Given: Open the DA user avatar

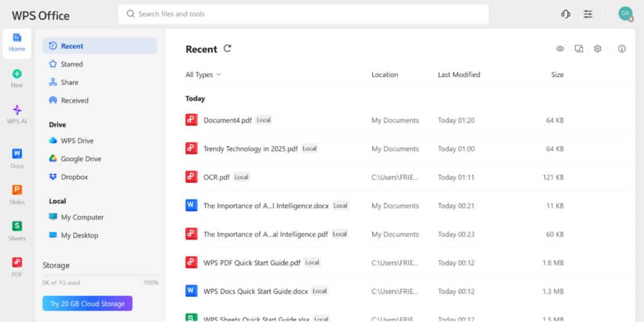Looking at the screenshot, I should coord(626,14).
